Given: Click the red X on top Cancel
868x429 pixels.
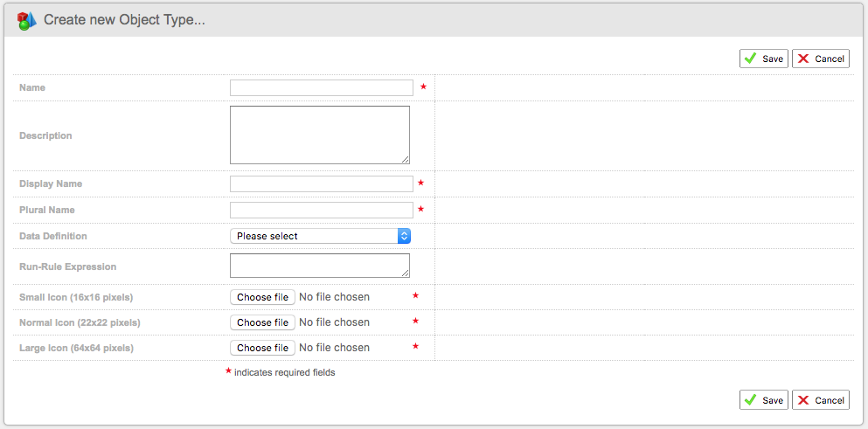Looking at the screenshot, I should coord(803,59).
